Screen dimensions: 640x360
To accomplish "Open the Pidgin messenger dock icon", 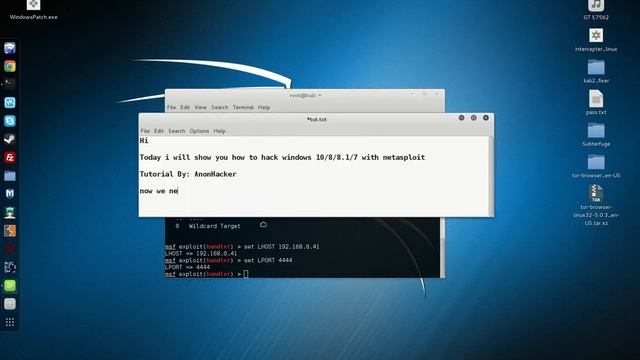I will pos(10,48).
